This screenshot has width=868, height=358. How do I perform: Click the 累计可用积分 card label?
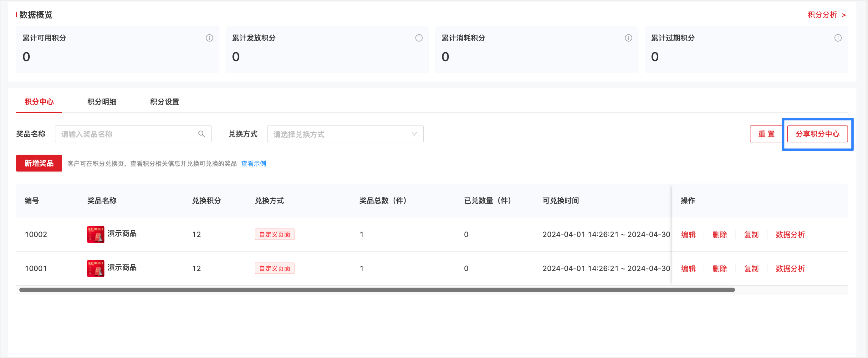(x=44, y=38)
